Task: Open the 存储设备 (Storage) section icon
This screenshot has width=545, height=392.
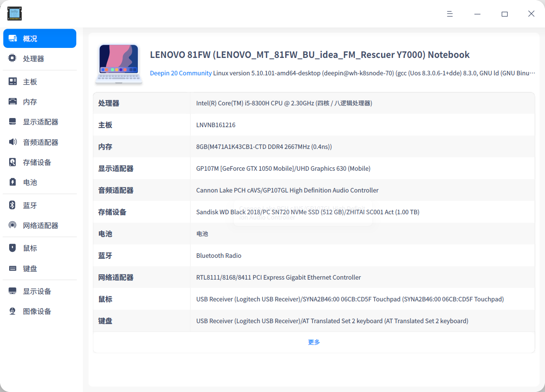Action: (12, 162)
